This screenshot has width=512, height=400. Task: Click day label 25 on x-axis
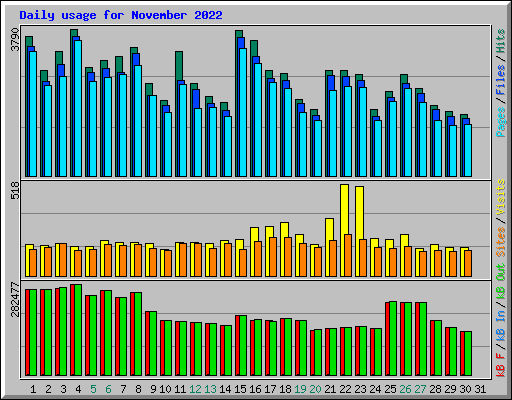(x=390, y=389)
